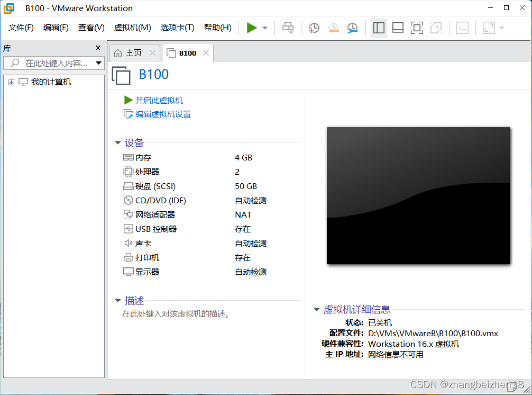The width and height of the screenshot is (532, 395).
Task: Click the 网络适配器 network icon
Action: point(129,214)
